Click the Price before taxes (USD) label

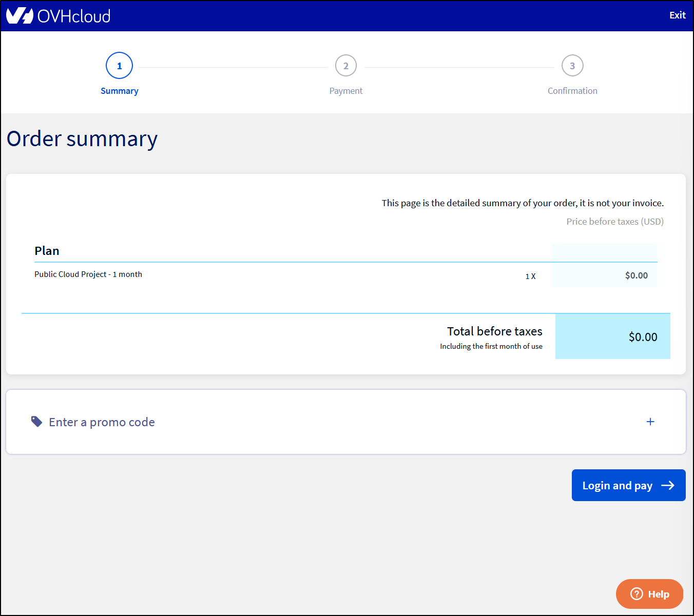tap(614, 222)
